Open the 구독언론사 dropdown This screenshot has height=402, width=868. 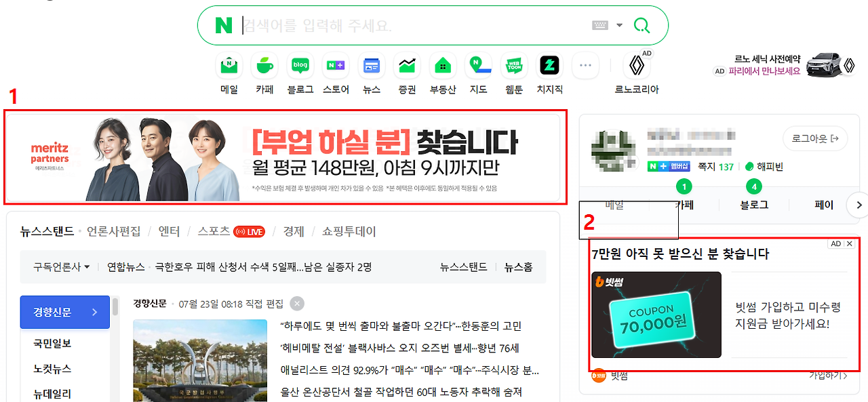[x=62, y=267]
